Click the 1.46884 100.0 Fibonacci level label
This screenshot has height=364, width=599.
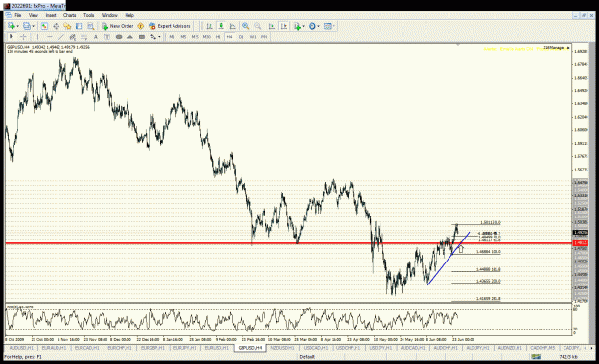pos(488,252)
